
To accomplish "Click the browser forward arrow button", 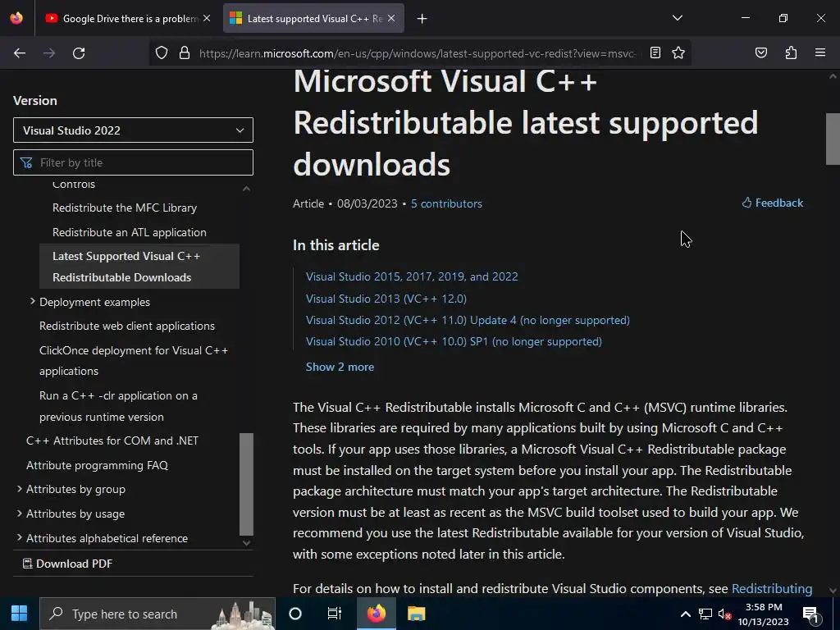I will (x=49, y=53).
